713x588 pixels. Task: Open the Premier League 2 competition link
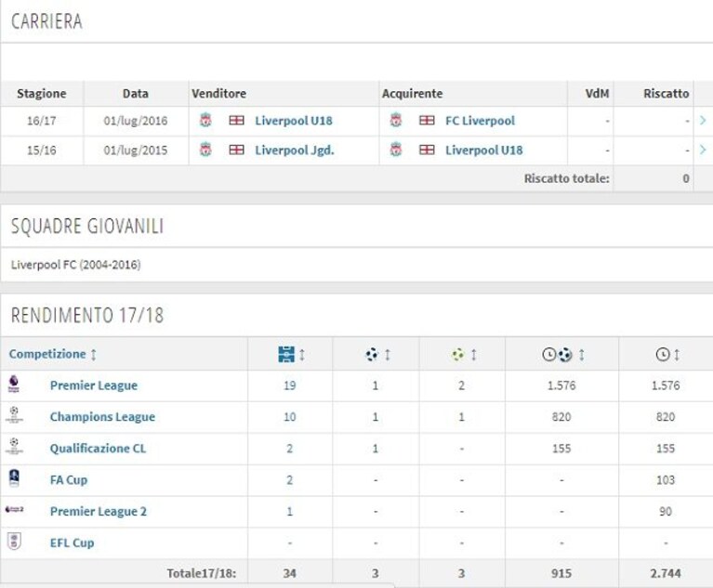tap(99, 511)
